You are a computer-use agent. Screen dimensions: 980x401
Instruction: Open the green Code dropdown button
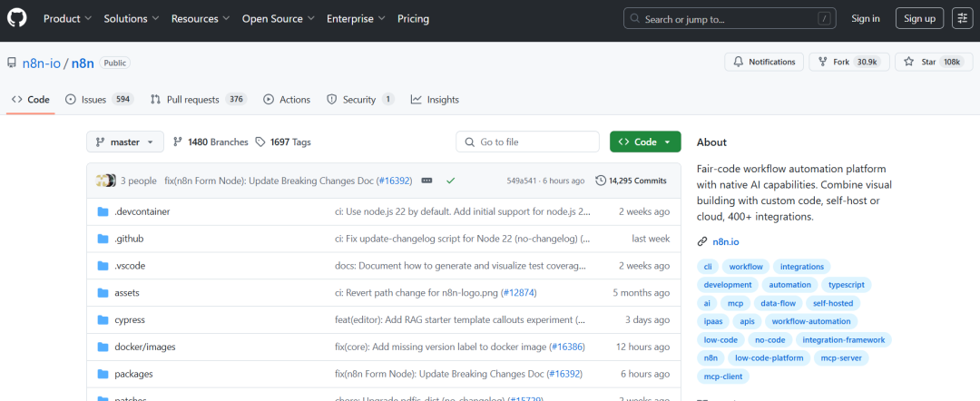coord(644,142)
